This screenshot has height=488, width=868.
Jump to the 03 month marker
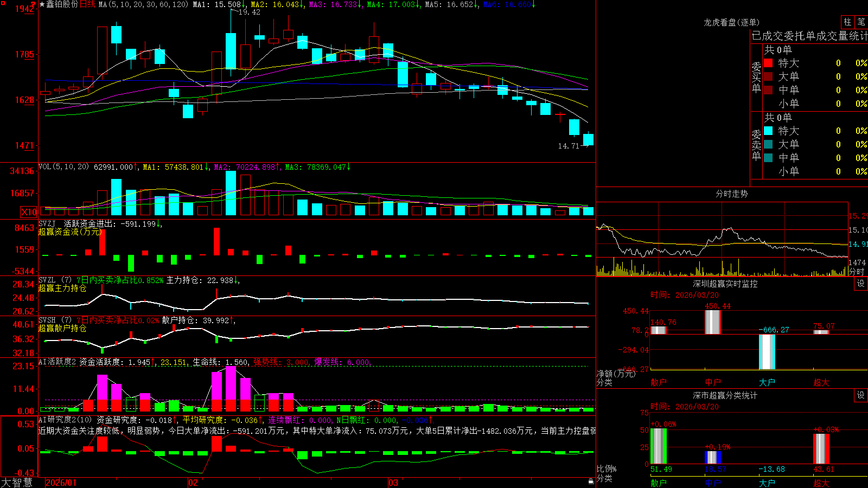[x=393, y=483]
